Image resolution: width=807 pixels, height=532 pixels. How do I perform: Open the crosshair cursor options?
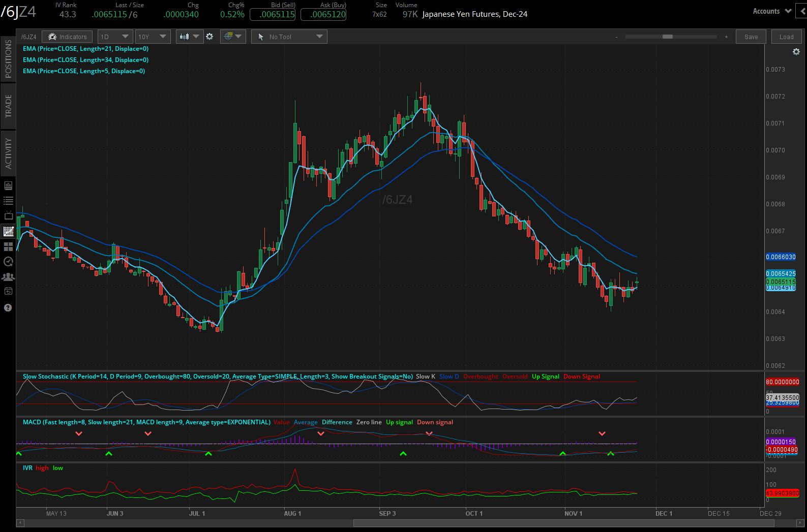[x=233, y=37]
